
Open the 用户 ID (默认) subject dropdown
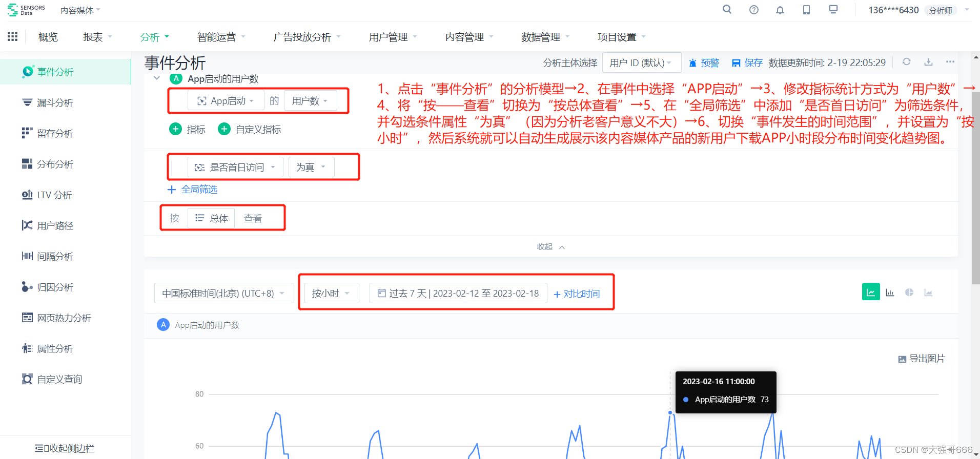coord(641,62)
